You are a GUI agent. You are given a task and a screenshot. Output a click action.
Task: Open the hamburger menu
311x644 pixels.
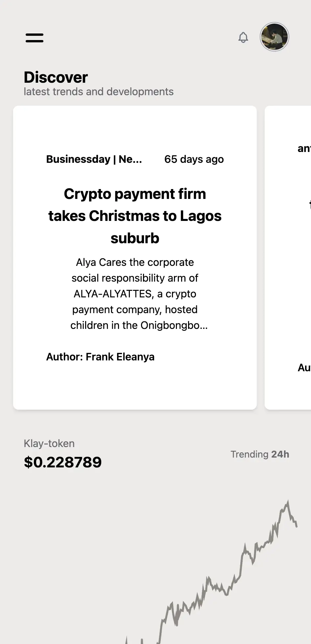point(35,38)
